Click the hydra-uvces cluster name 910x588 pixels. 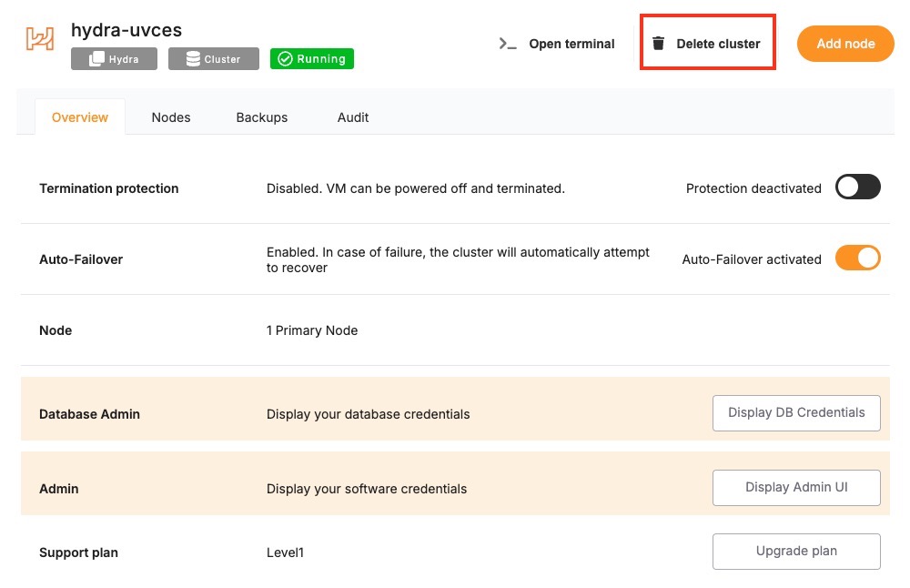coord(126,30)
